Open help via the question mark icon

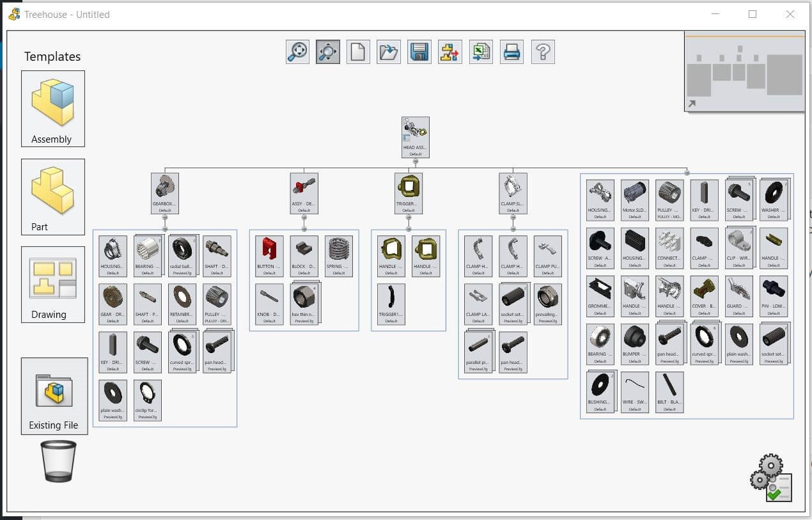(x=542, y=52)
